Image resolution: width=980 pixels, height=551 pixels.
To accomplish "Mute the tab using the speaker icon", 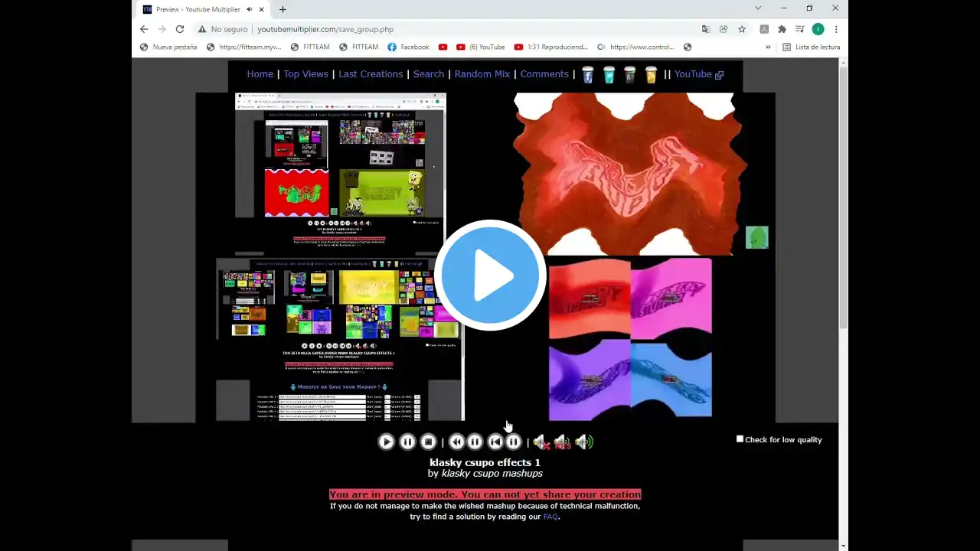I will 249,9.
